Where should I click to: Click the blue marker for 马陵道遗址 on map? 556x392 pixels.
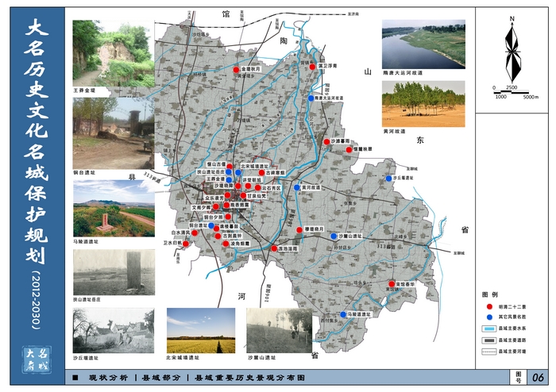point(343,314)
